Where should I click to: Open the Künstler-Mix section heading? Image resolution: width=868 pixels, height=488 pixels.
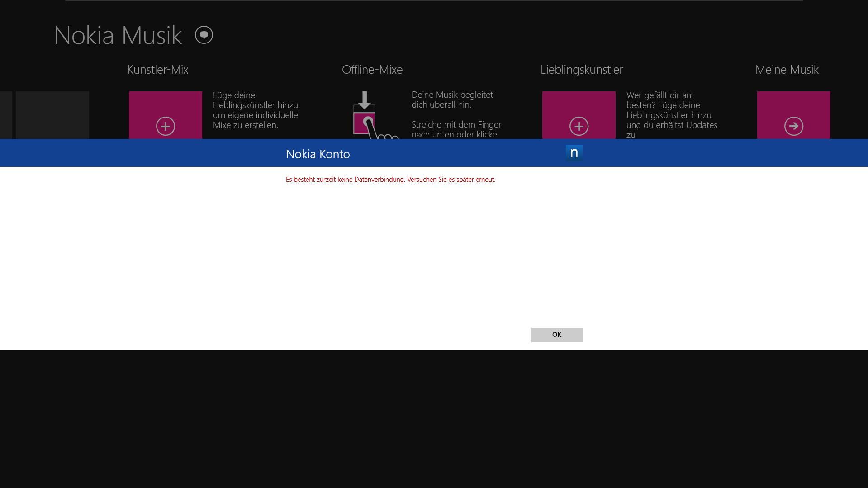(157, 70)
